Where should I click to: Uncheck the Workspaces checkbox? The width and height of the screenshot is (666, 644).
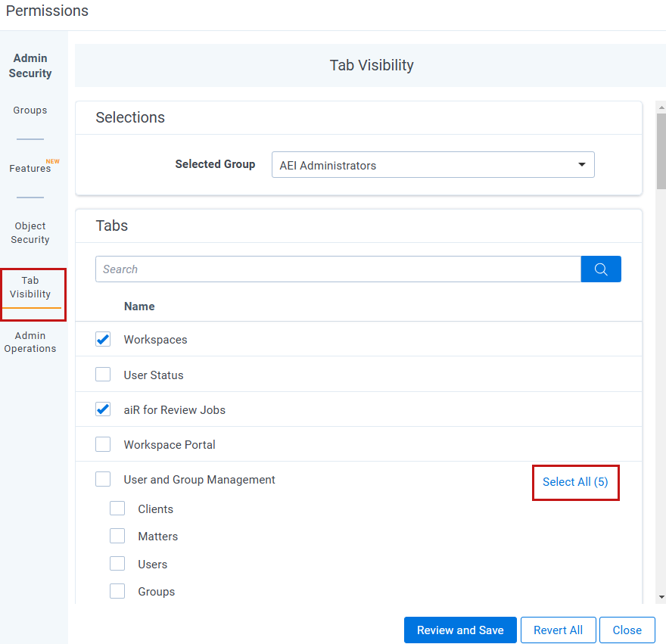pyautogui.click(x=103, y=340)
